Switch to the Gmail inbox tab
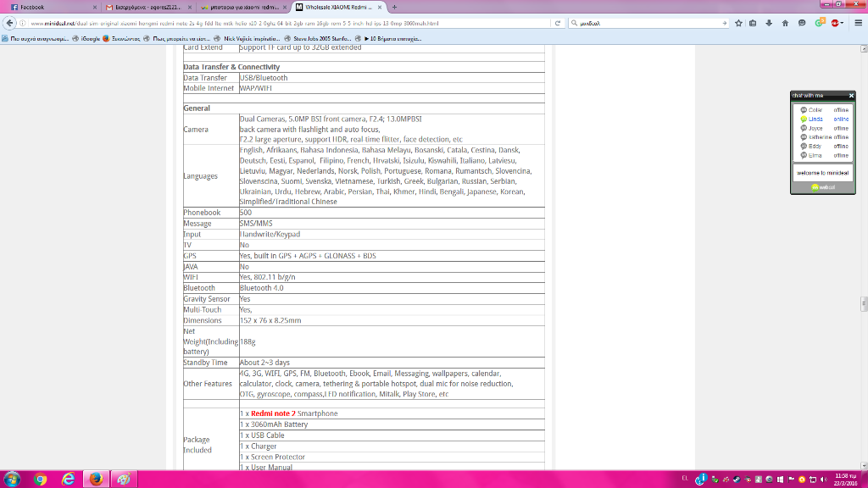 point(148,7)
